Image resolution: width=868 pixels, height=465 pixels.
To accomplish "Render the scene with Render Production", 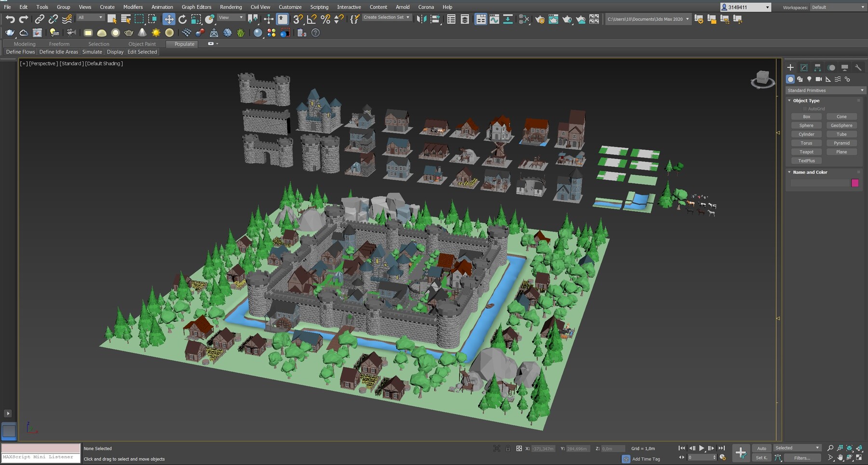I will pyautogui.click(x=568, y=19).
